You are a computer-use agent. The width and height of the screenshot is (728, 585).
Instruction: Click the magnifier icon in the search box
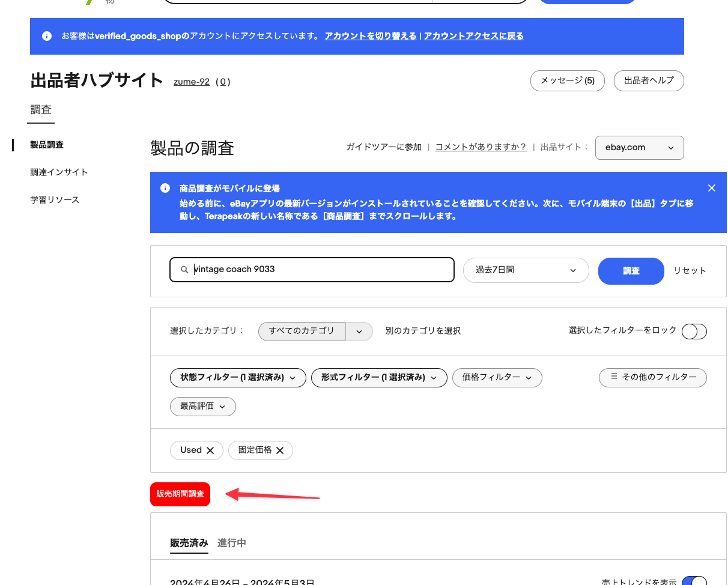point(185,270)
